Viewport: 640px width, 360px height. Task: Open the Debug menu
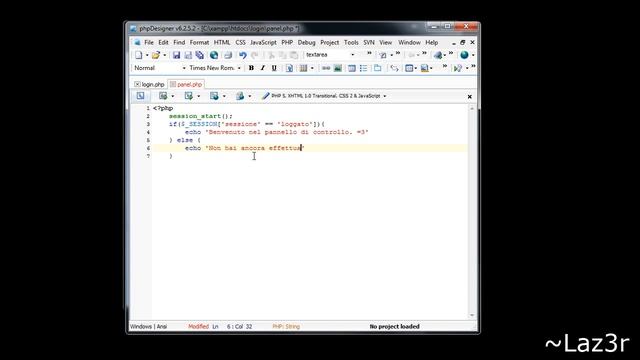307,42
